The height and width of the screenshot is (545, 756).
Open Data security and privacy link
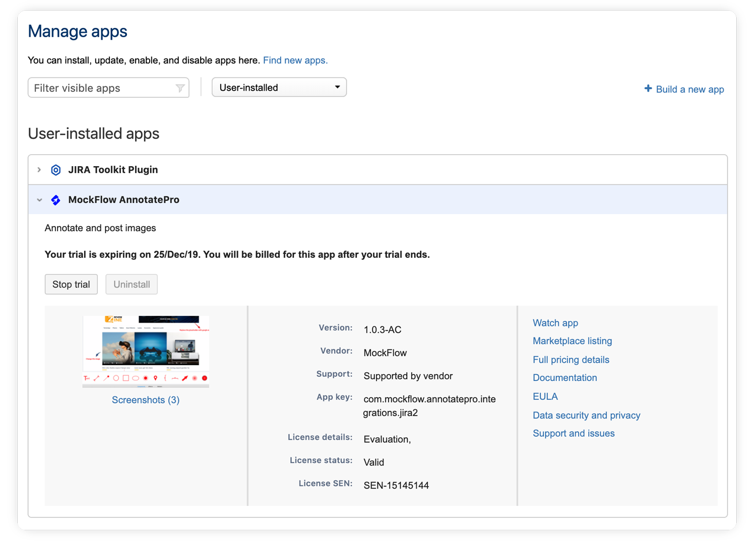coord(587,415)
